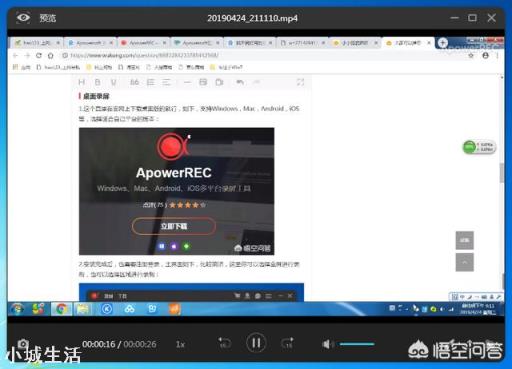Switch to the second Apowersoft browser tab
This screenshot has height=369, width=512.
point(89,43)
